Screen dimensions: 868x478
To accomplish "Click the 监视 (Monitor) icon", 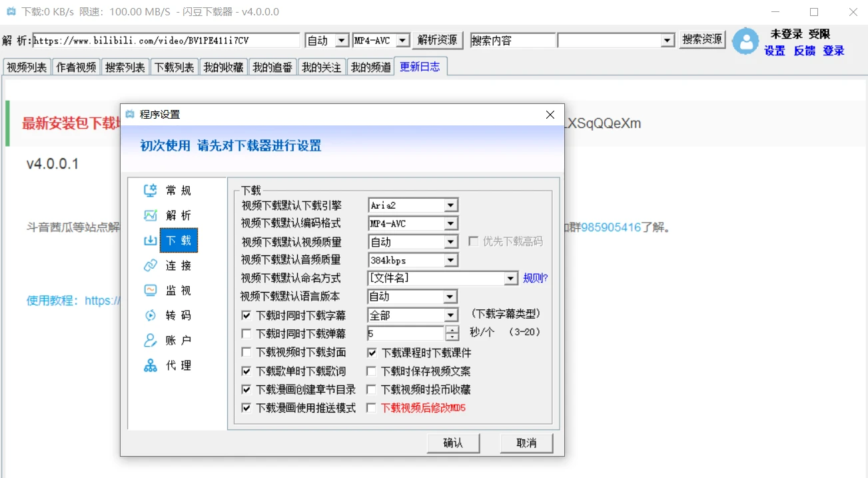I will pos(151,291).
